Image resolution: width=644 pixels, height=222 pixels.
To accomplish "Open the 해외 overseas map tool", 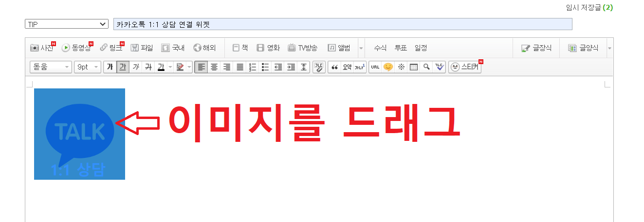I will (204, 48).
